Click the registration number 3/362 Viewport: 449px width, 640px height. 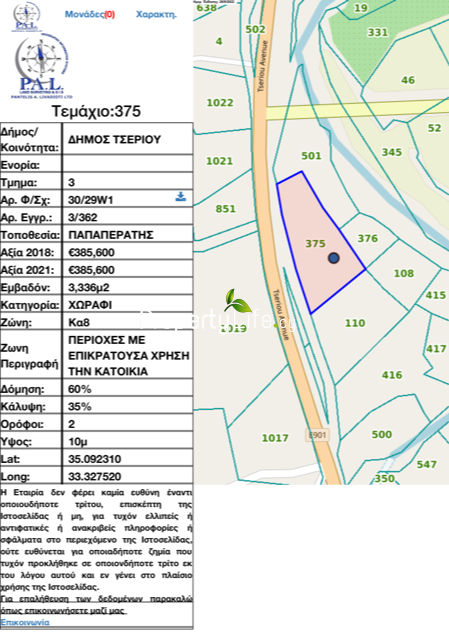pos(83,218)
